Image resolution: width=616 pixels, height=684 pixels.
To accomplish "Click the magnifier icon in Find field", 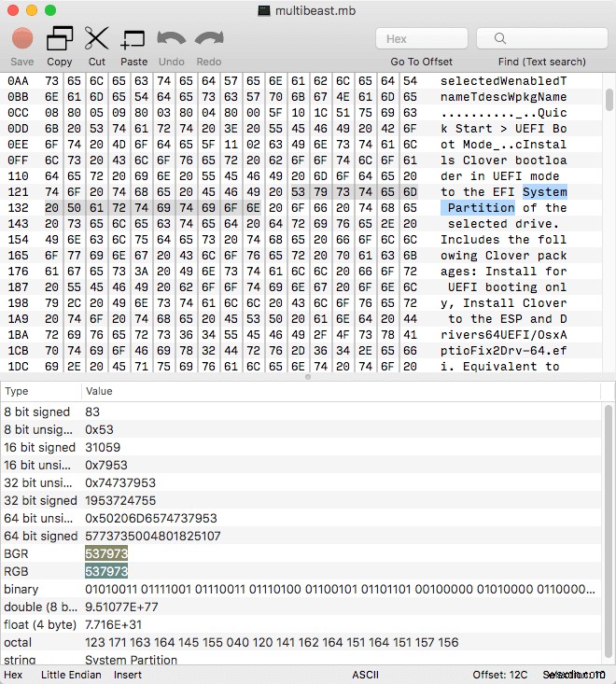I will pyautogui.click(x=500, y=39).
